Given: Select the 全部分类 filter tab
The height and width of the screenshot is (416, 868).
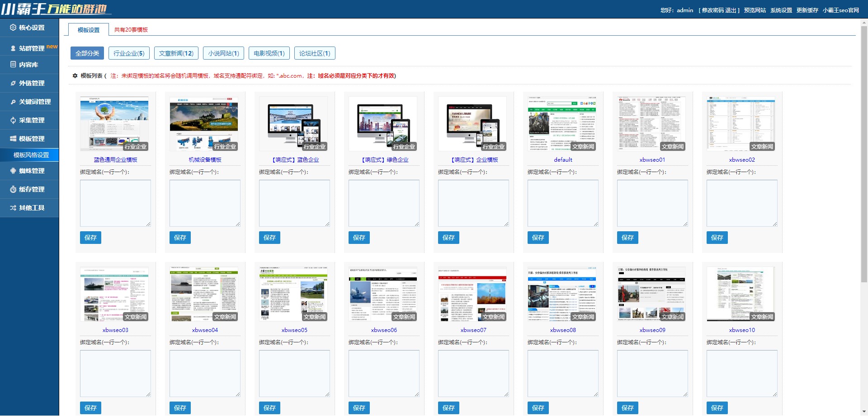Looking at the screenshot, I should click(x=87, y=53).
